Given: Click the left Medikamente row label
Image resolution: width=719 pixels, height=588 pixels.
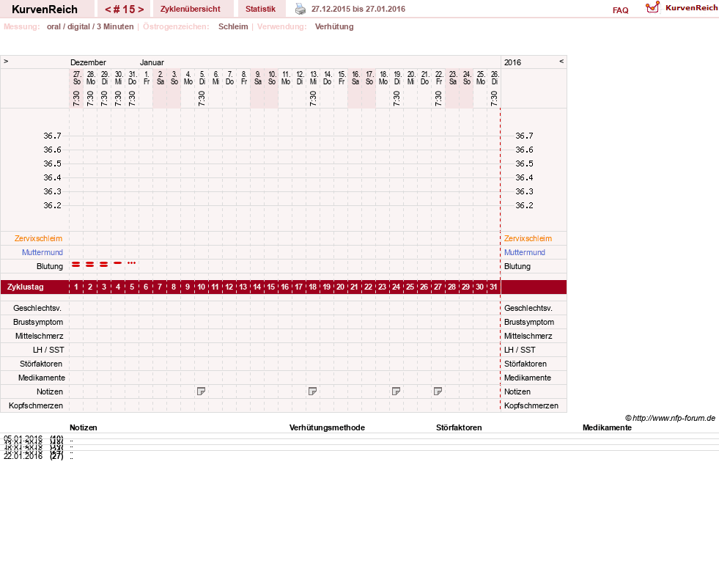Looking at the screenshot, I should (x=42, y=378).
